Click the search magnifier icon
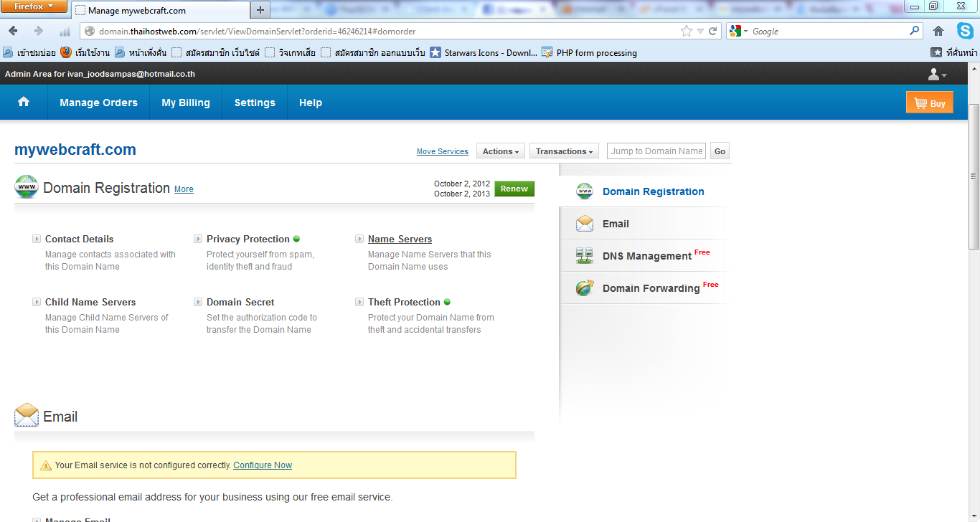The height and width of the screenshot is (522, 980). pyautogui.click(x=914, y=31)
